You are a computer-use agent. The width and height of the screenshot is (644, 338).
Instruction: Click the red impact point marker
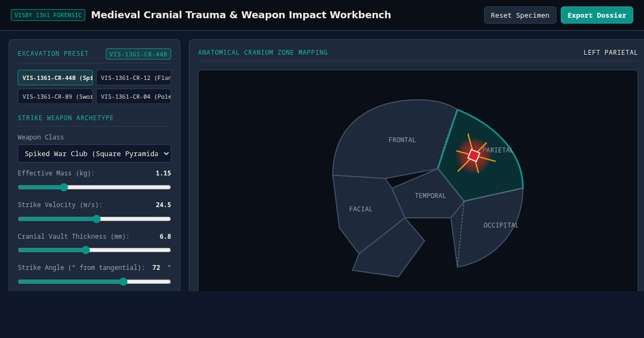pos(474,156)
